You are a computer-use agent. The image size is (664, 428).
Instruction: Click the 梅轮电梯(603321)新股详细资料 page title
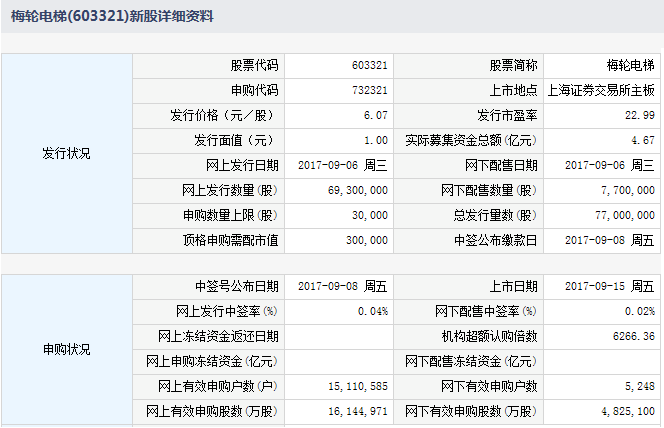pyautogui.click(x=112, y=17)
